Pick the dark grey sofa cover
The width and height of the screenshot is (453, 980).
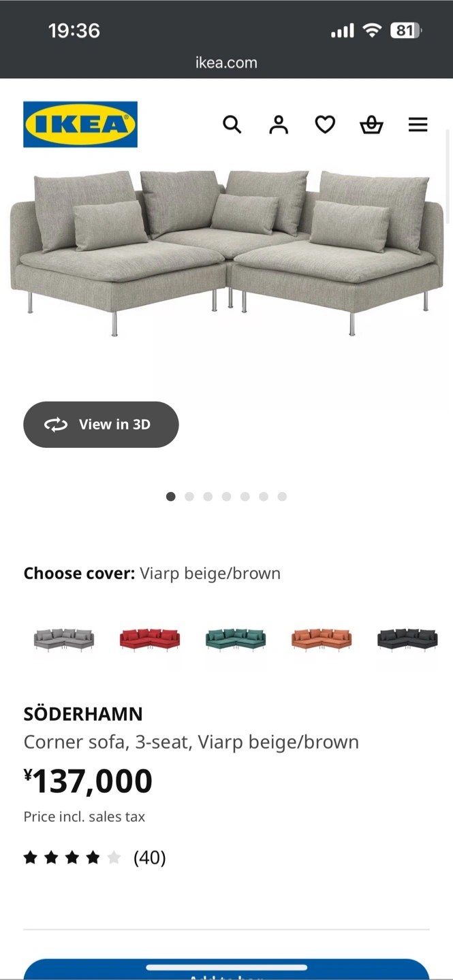[407, 640]
